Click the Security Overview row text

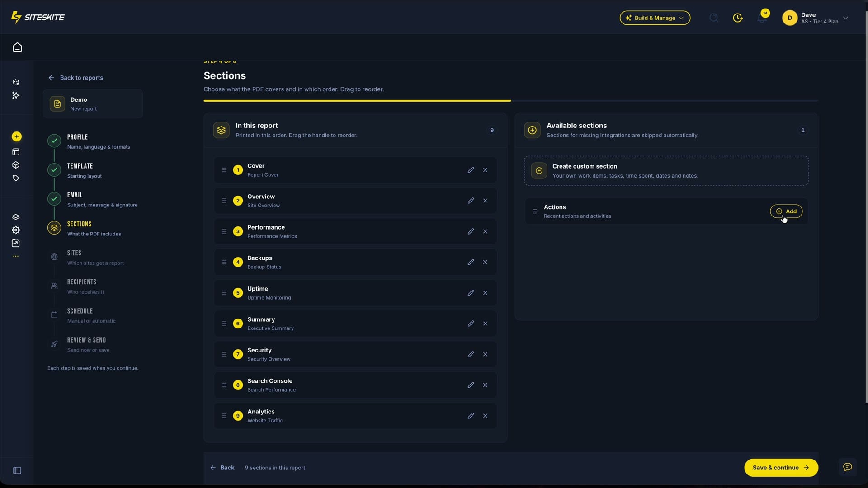[269, 359]
